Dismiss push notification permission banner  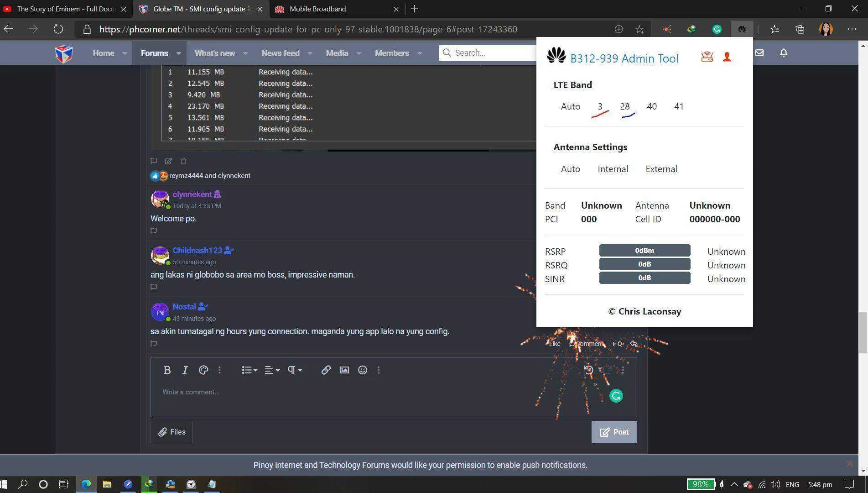tap(849, 464)
